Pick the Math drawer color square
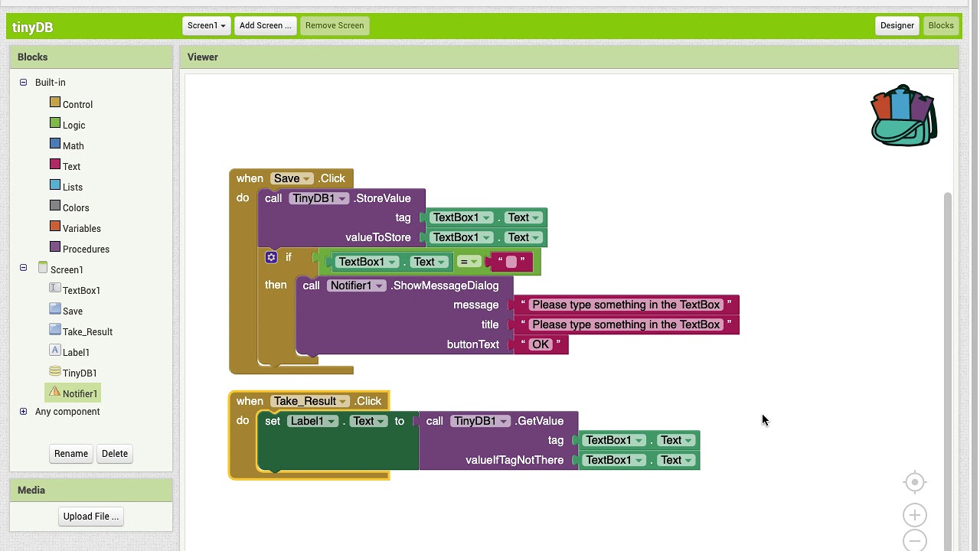 pyautogui.click(x=55, y=143)
